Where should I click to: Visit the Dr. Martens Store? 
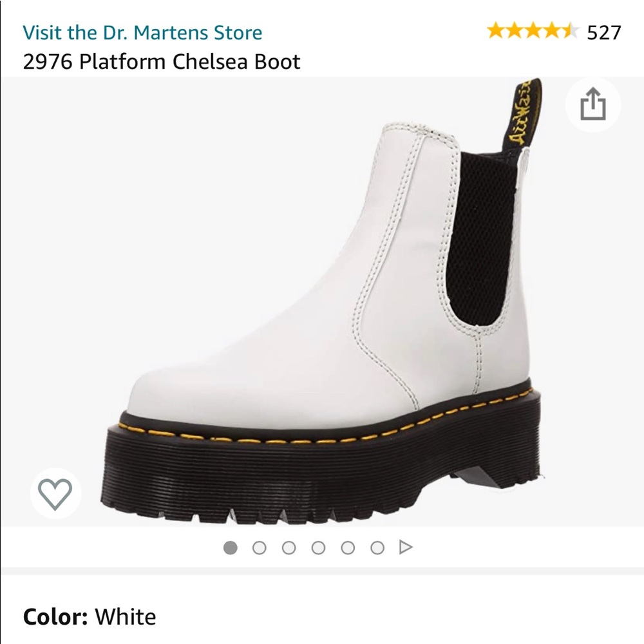pyautogui.click(x=140, y=32)
